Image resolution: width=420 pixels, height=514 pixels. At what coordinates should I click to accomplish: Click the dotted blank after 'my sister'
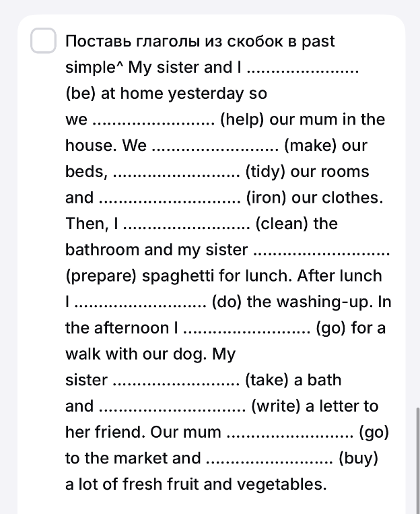click(x=322, y=250)
